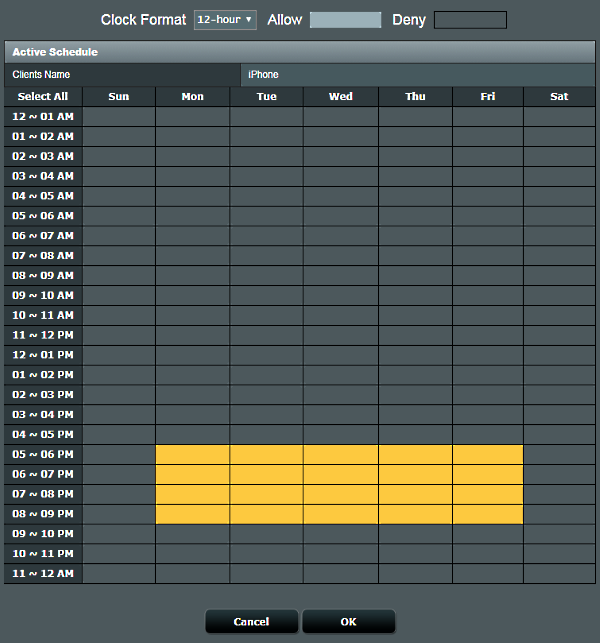
Task: Click the Allow color legend swatch
Action: (345, 20)
